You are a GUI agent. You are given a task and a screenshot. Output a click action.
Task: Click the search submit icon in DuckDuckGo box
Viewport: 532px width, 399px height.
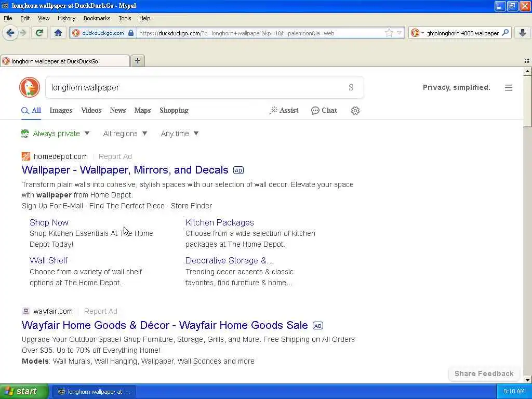tap(351, 87)
